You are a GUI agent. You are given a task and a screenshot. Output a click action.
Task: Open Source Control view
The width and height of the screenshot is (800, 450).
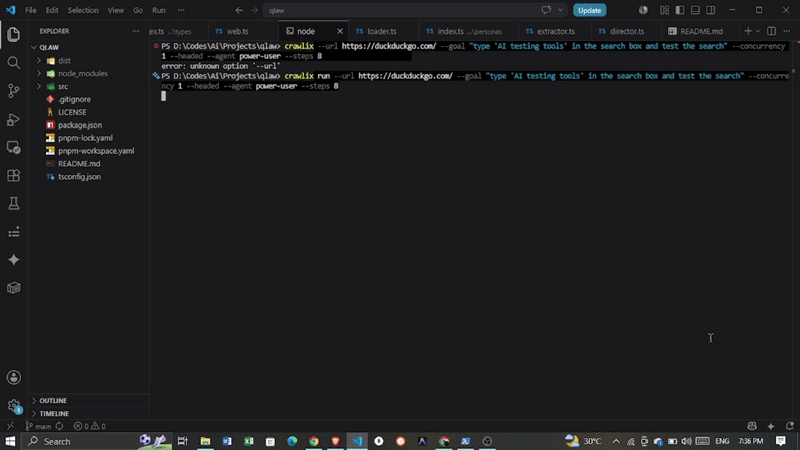tap(14, 91)
